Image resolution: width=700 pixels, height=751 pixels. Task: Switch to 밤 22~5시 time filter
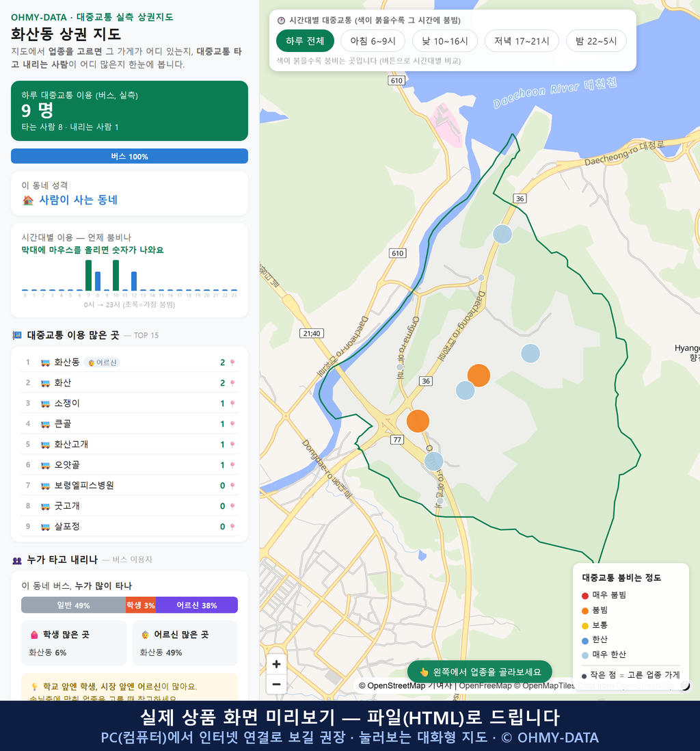pyautogui.click(x=596, y=41)
